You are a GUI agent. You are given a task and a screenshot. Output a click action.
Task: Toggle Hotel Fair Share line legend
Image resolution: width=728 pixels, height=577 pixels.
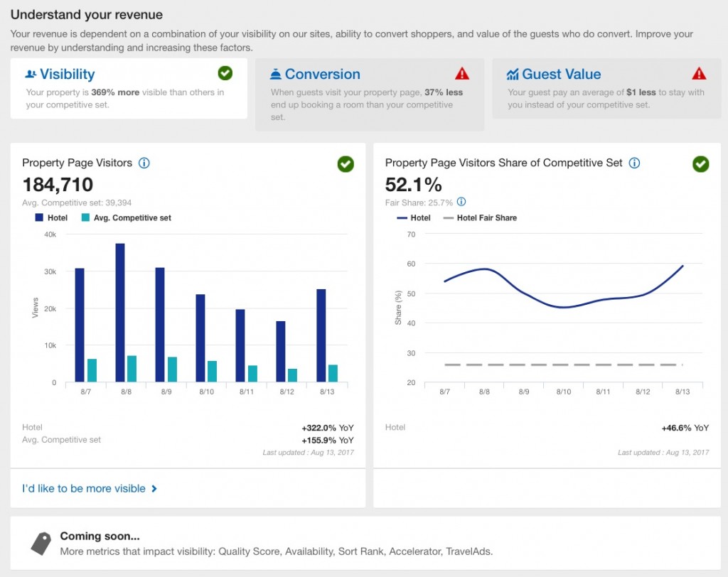pyautogui.click(x=479, y=217)
